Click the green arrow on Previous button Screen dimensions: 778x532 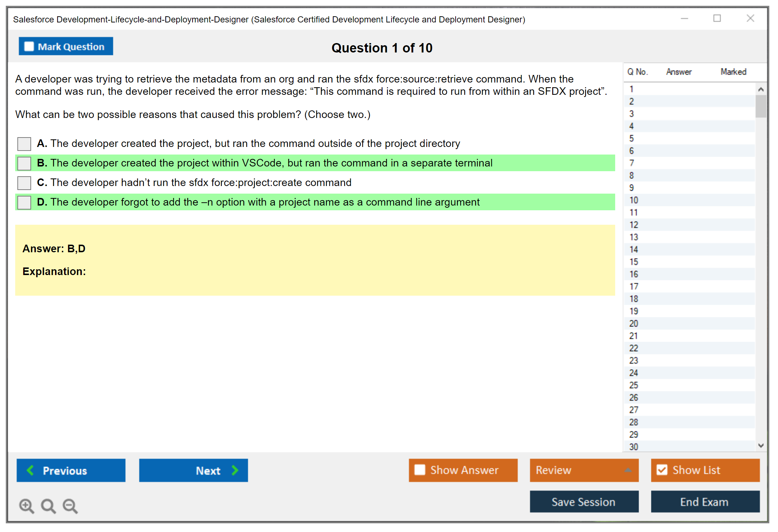(30, 470)
